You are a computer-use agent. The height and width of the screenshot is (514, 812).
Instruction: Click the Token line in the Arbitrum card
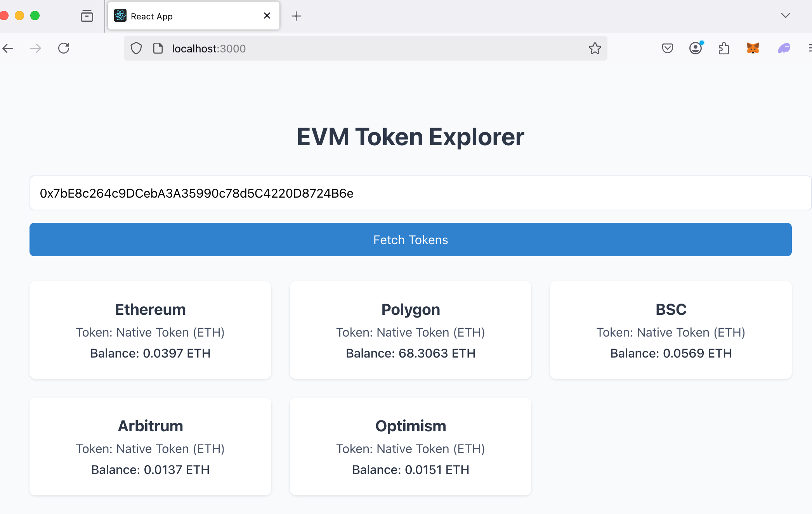click(151, 449)
